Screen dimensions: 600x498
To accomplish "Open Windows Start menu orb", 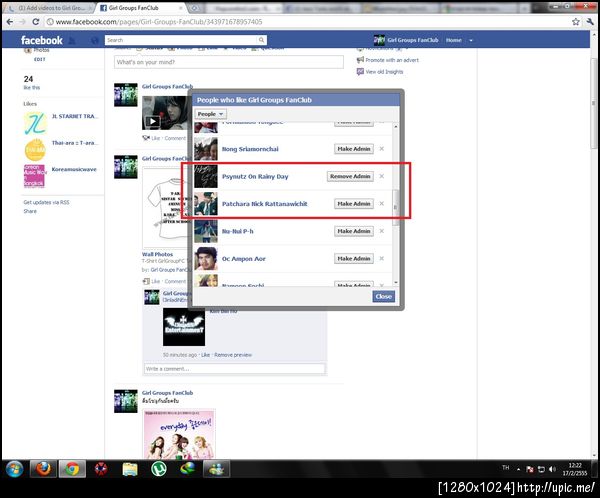I will pyautogui.click(x=15, y=469).
